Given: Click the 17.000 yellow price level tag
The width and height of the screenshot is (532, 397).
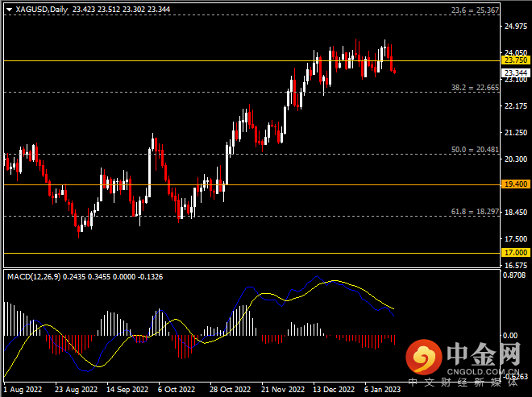Looking at the screenshot, I should click(514, 253).
